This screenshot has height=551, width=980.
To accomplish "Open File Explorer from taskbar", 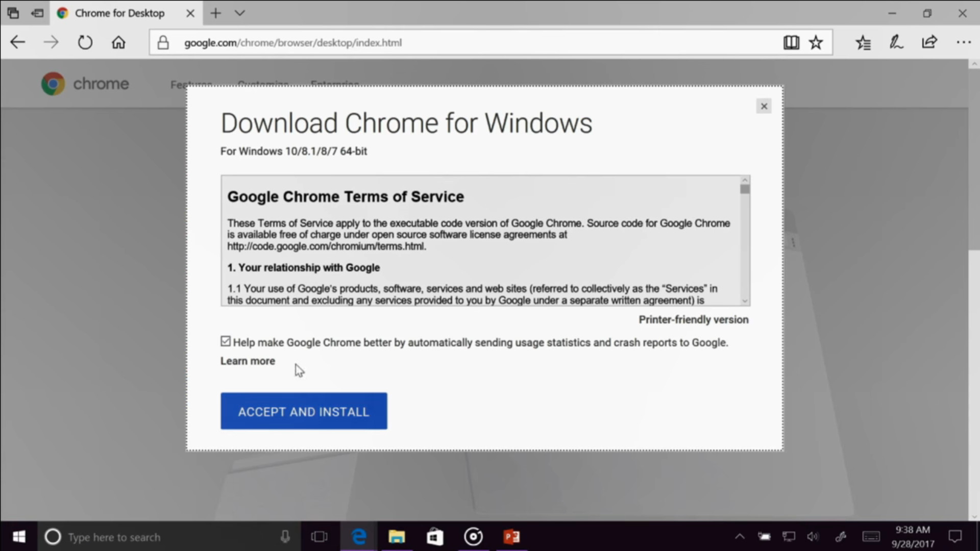I will (x=397, y=537).
